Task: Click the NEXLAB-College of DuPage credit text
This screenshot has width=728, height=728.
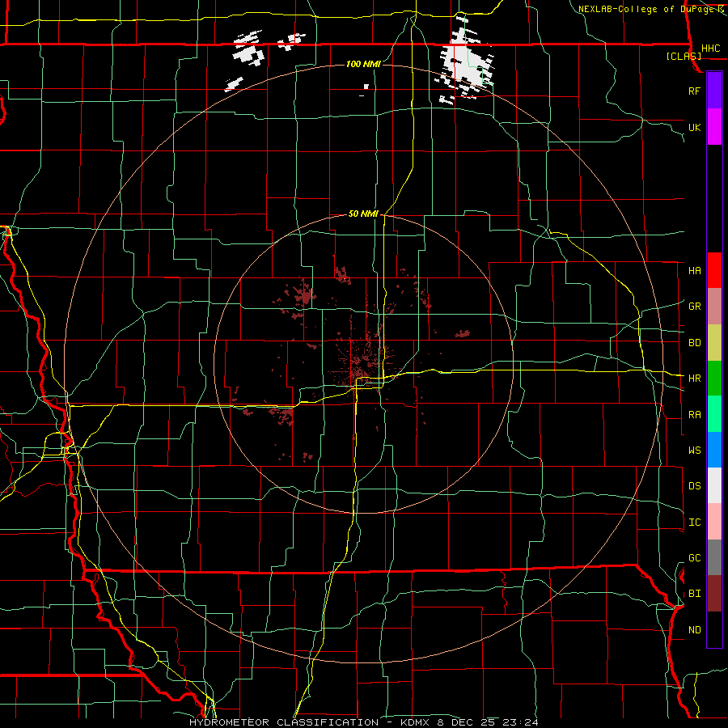Action: point(646,9)
